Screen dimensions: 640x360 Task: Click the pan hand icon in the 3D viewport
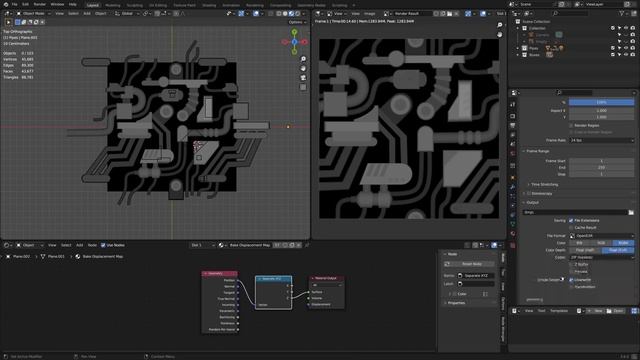tap(303, 68)
